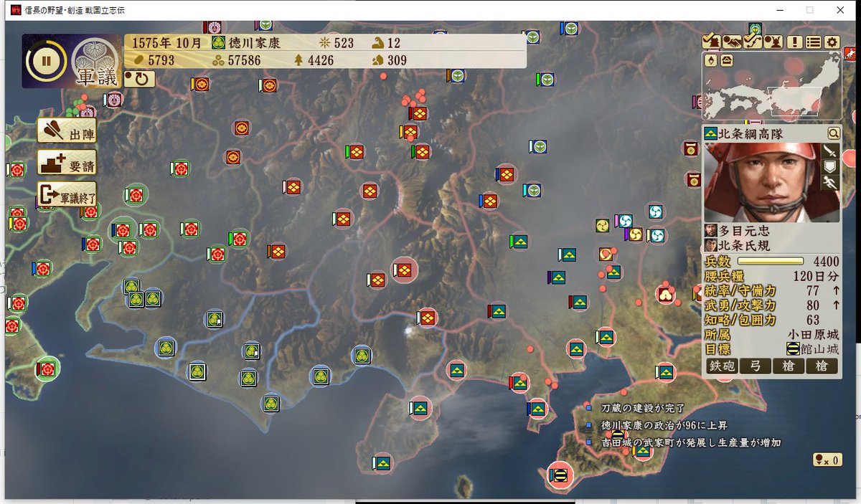Click the 知略/包囲力 63 stat row
The width and height of the screenshot is (861, 504).
click(772, 320)
